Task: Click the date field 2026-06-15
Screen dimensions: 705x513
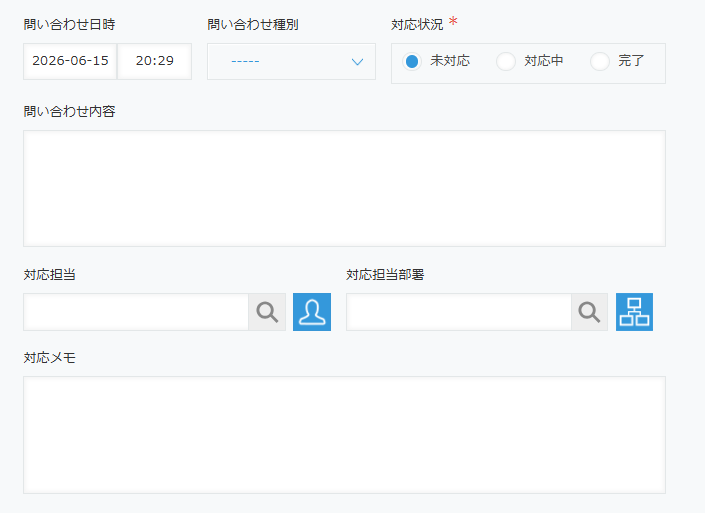Action: coord(70,62)
